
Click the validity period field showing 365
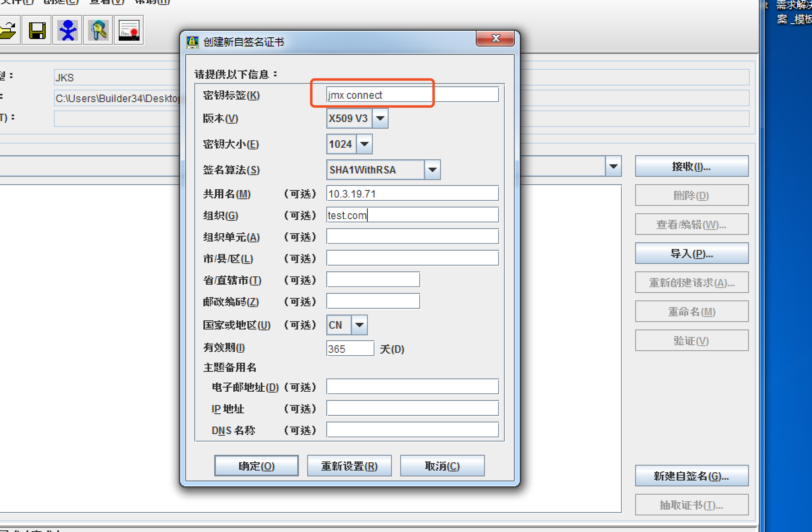pos(350,349)
